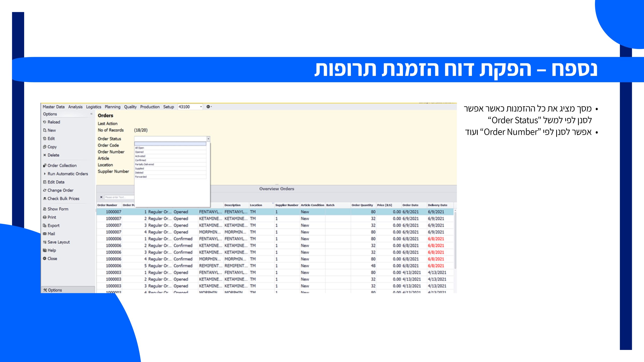Screen dimensions: 644x362
Task: Select Confirmed in status list
Action: (170, 160)
